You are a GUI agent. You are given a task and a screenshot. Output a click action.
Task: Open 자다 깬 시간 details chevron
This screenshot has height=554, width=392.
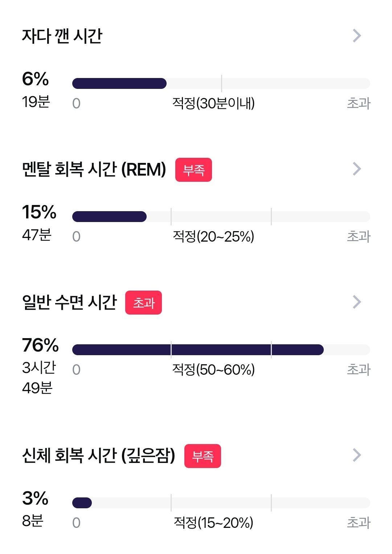click(x=357, y=36)
